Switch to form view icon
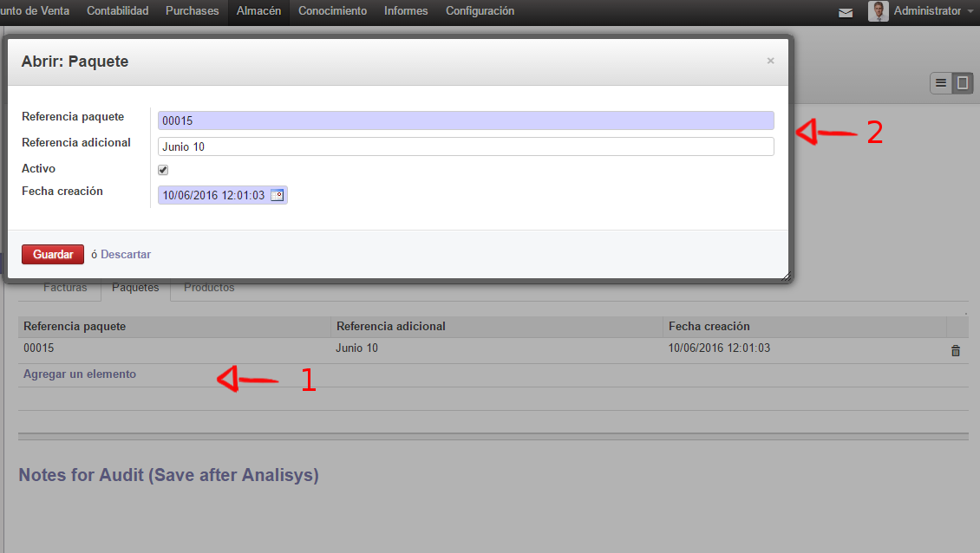Image resolution: width=980 pixels, height=553 pixels. click(963, 82)
